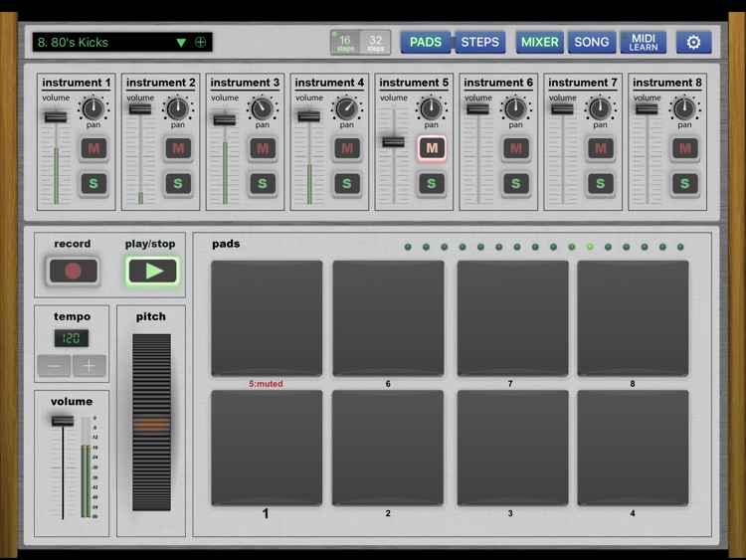This screenshot has width=746, height=560.
Task: Unmute instrument 5
Action: click(x=432, y=148)
